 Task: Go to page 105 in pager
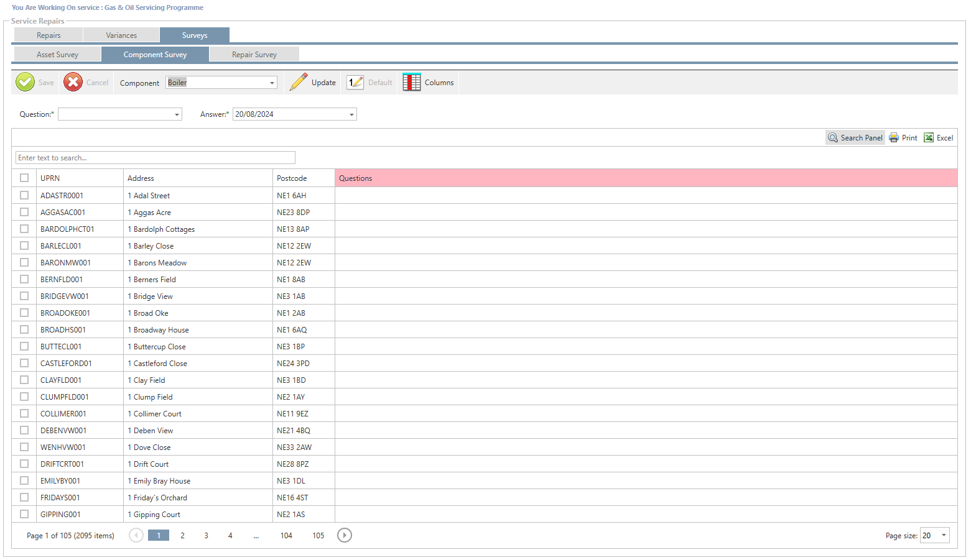click(318, 535)
